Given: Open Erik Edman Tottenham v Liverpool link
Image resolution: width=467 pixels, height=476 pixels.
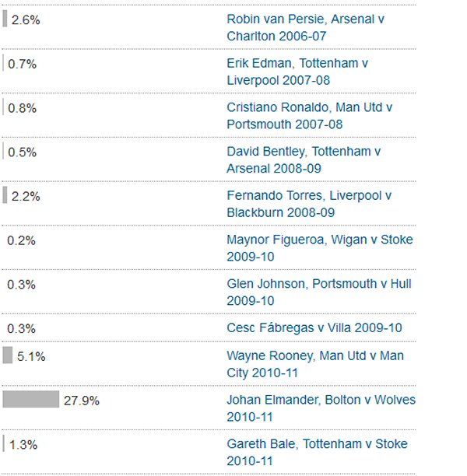Looking at the screenshot, I should pyautogui.click(x=297, y=72).
